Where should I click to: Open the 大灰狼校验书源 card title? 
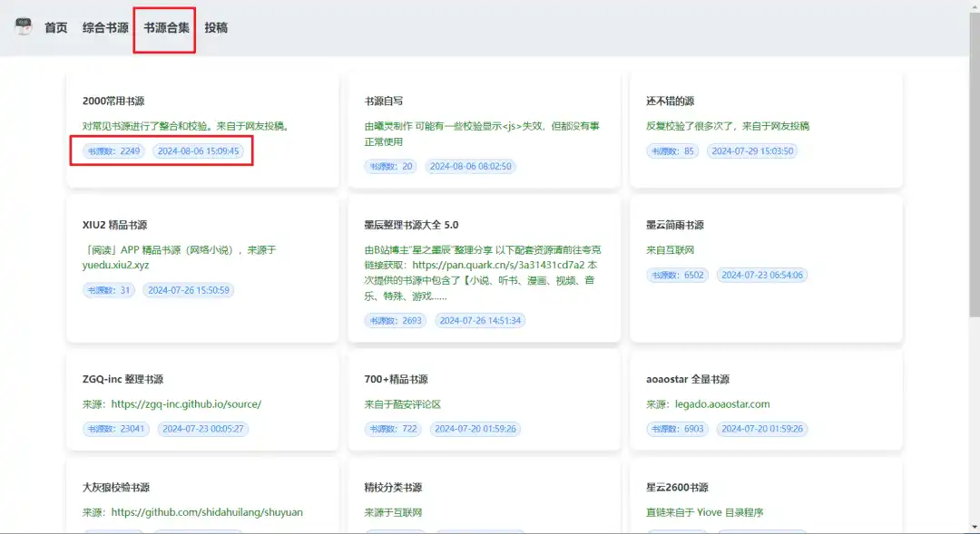coord(116,487)
